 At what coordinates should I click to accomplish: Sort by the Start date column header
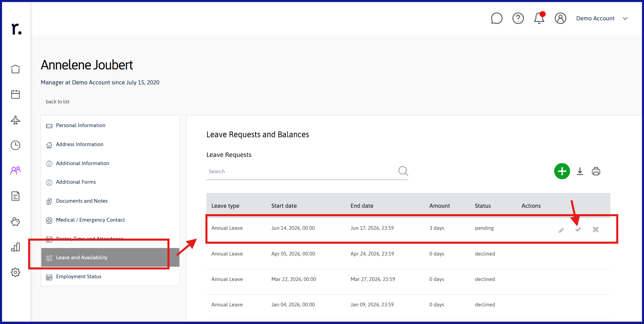tap(284, 206)
